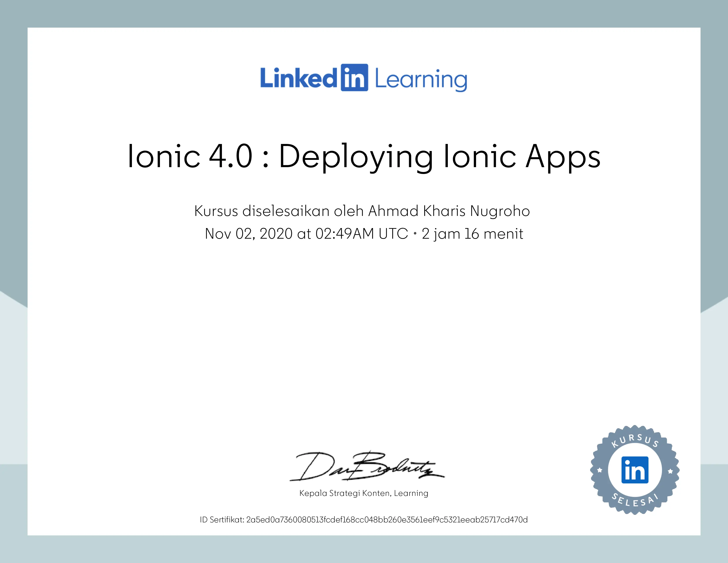Click the word 'Apps' in the title

(563, 156)
